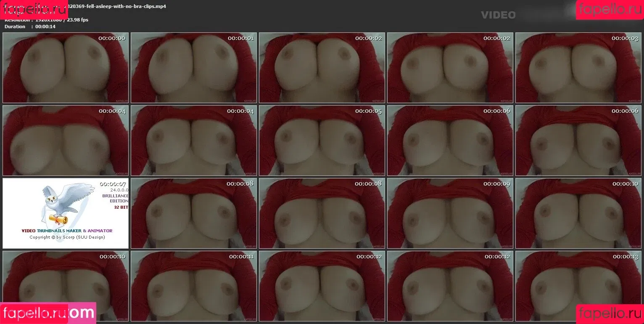Click the 00:00:00 timestamp label

112,38
